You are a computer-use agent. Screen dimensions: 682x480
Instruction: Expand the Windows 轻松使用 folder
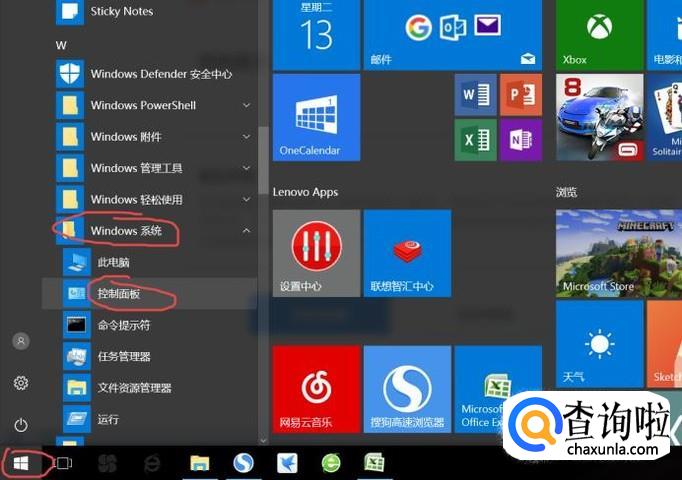(246, 199)
